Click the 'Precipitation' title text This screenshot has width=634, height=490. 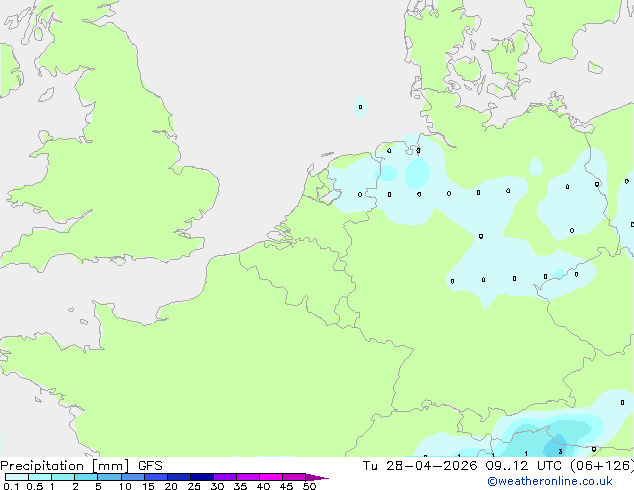(x=42, y=466)
